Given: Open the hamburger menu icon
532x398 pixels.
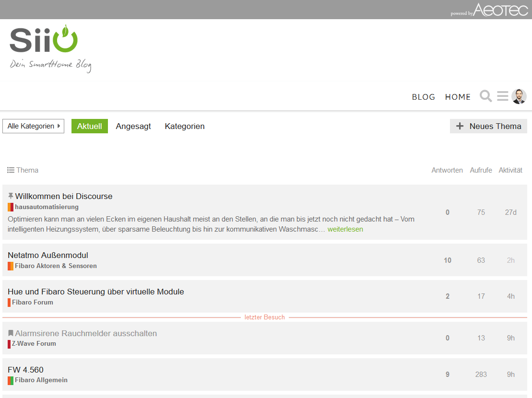Looking at the screenshot, I should 502,96.
